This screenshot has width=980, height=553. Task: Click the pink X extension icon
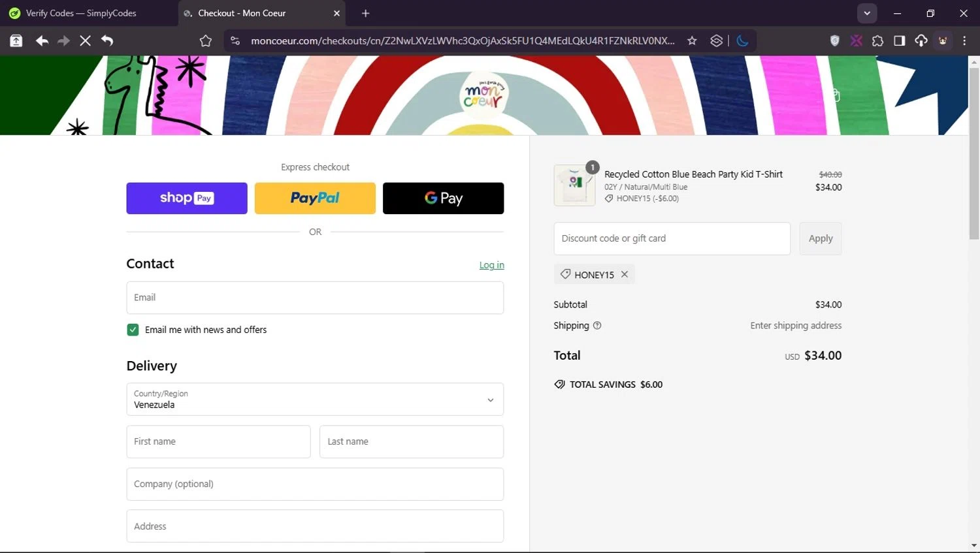[857, 40]
